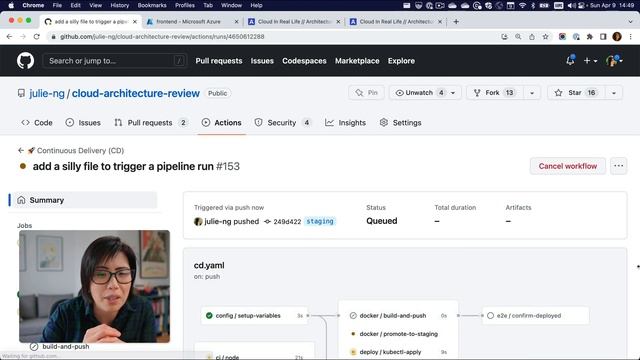The width and height of the screenshot is (640, 360).
Task: Open Codespaces in top navigation
Action: [x=304, y=61]
